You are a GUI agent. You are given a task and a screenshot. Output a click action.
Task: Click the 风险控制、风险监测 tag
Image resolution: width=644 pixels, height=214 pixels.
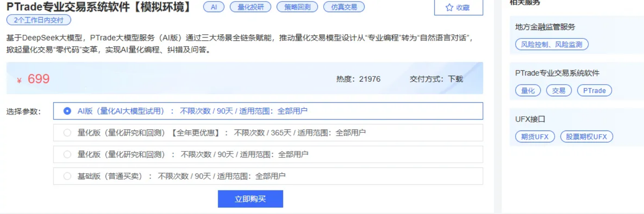551,44
